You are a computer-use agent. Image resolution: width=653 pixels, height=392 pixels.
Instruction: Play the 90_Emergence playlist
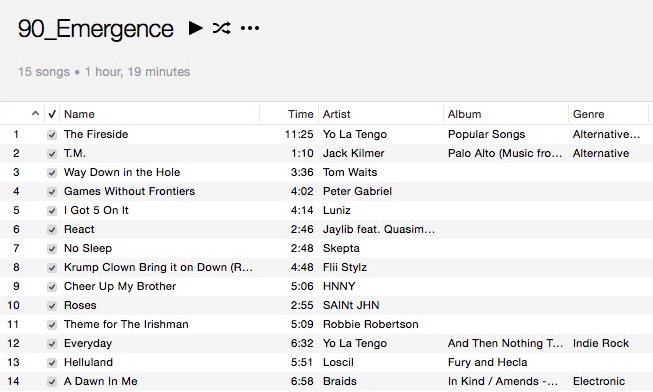click(x=195, y=28)
